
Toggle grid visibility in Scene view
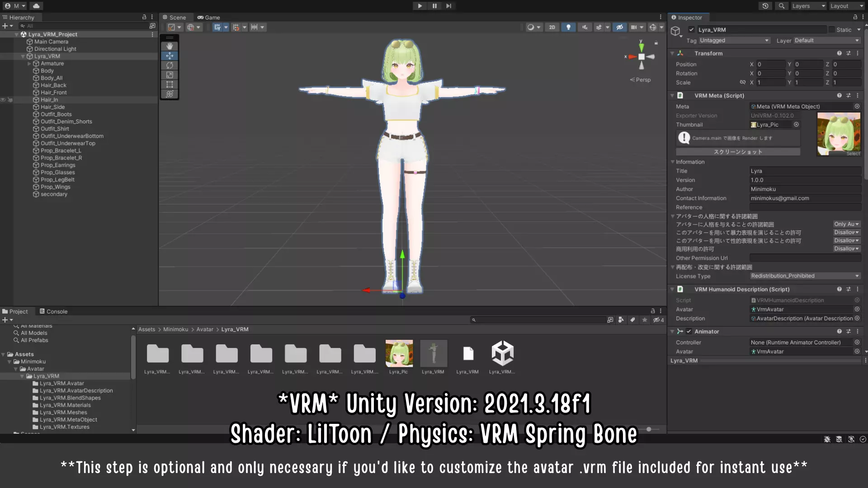pos(217,27)
